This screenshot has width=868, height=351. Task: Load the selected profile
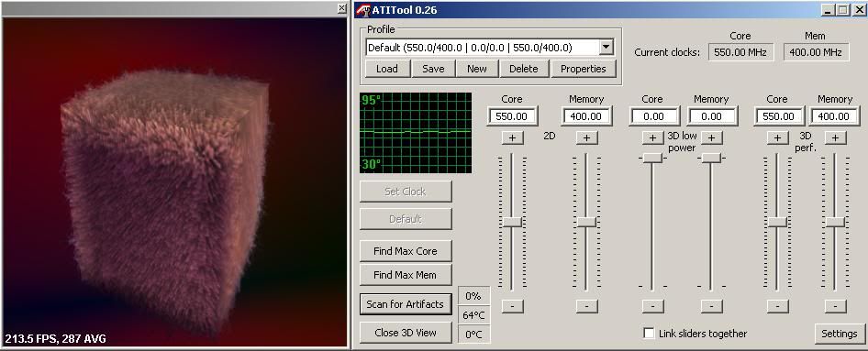(387, 69)
